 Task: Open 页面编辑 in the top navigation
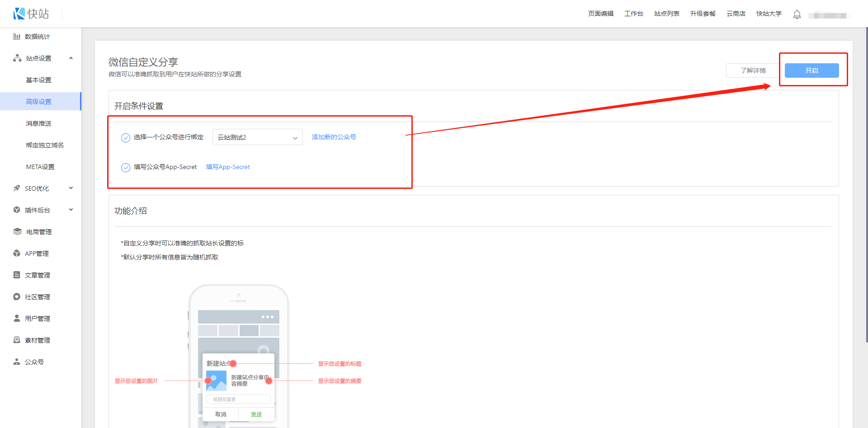click(600, 14)
